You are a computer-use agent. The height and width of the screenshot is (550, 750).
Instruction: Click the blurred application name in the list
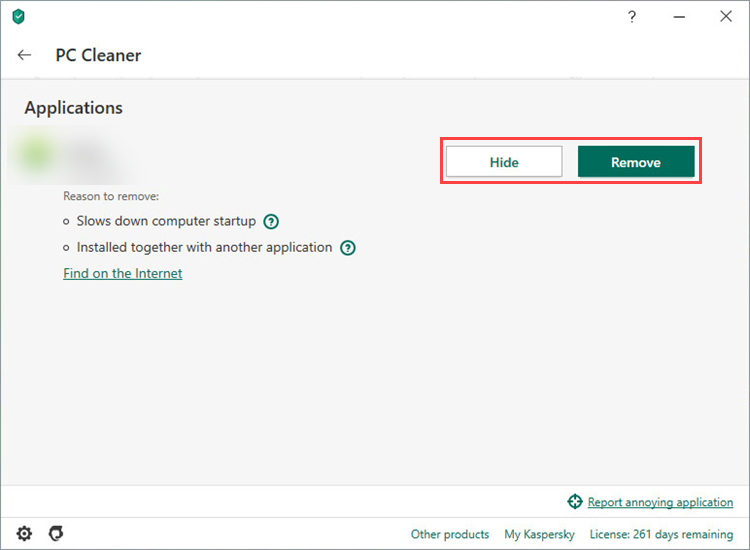[90, 155]
